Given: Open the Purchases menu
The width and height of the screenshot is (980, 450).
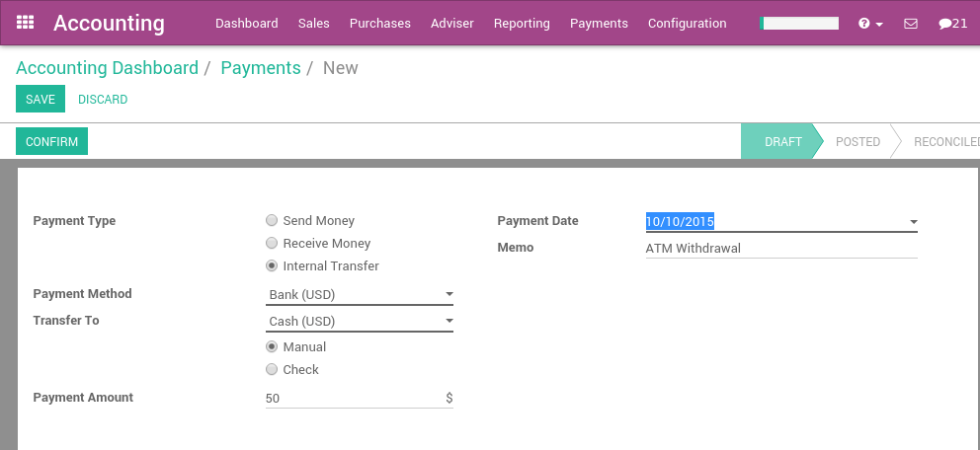Looking at the screenshot, I should coord(380,23).
